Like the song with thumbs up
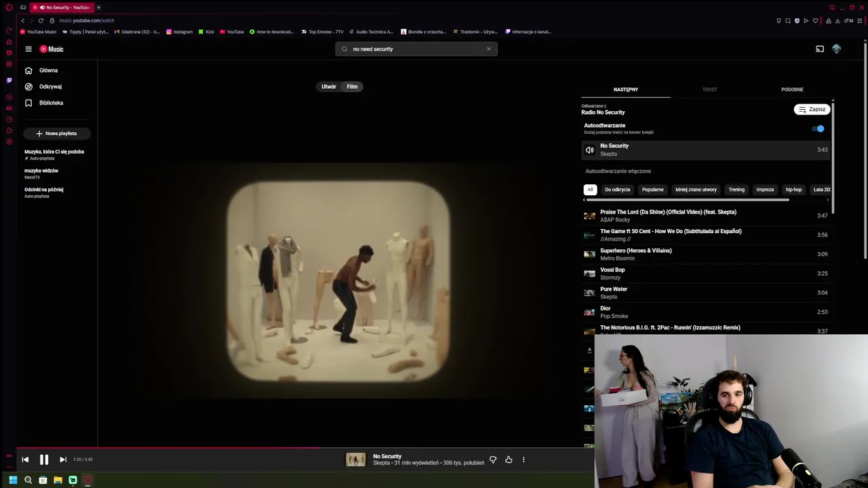This screenshot has width=868, height=488. click(x=509, y=460)
